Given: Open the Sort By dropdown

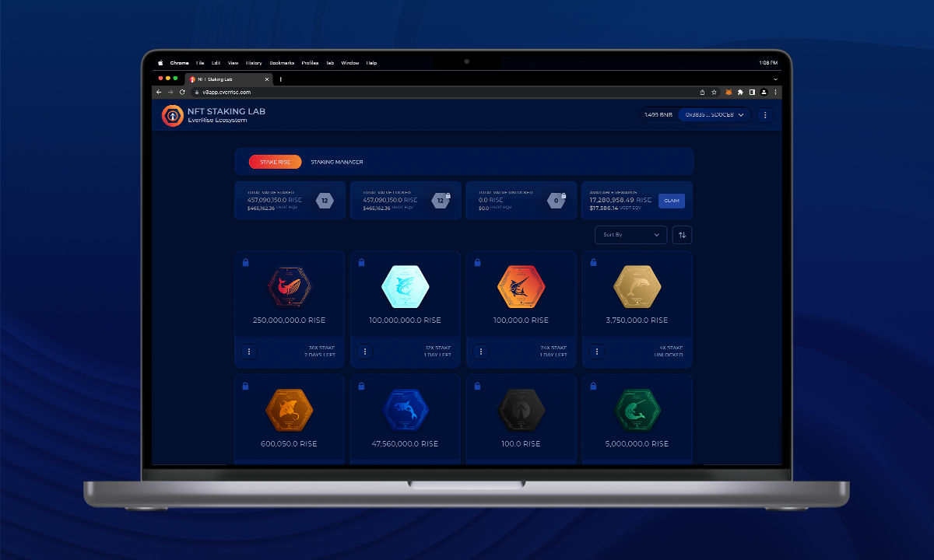Looking at the screenshot, I should [x=630, y=235].
